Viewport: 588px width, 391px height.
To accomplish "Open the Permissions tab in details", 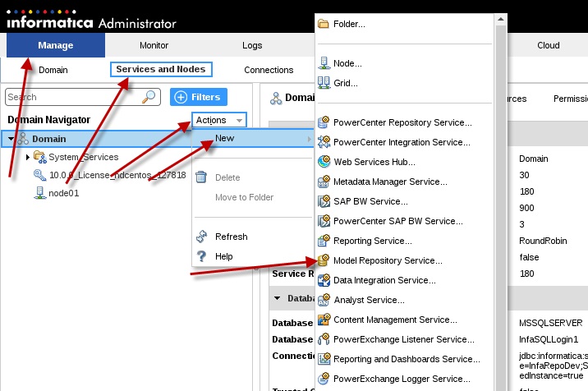I will pyautogui.click(x=571, y=99).
